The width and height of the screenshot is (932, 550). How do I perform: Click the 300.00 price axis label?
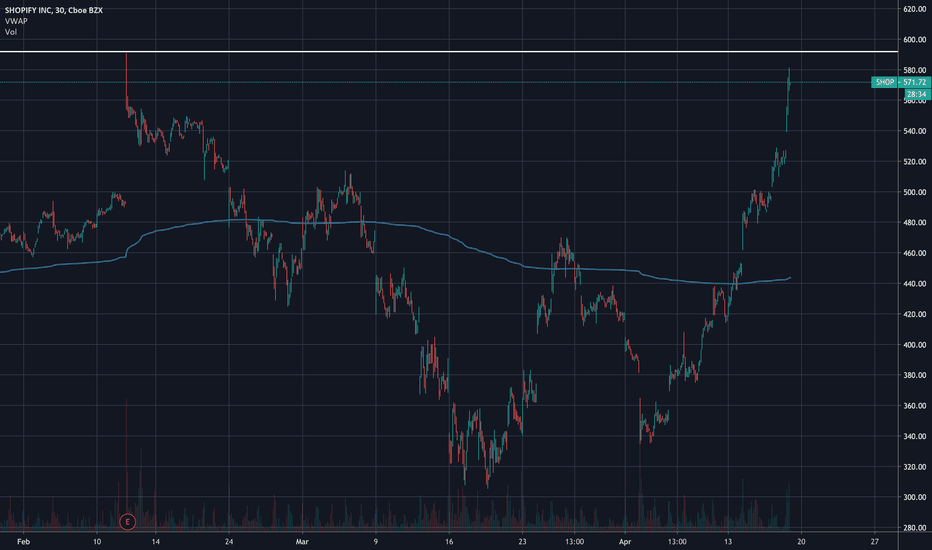pos(914,497)
